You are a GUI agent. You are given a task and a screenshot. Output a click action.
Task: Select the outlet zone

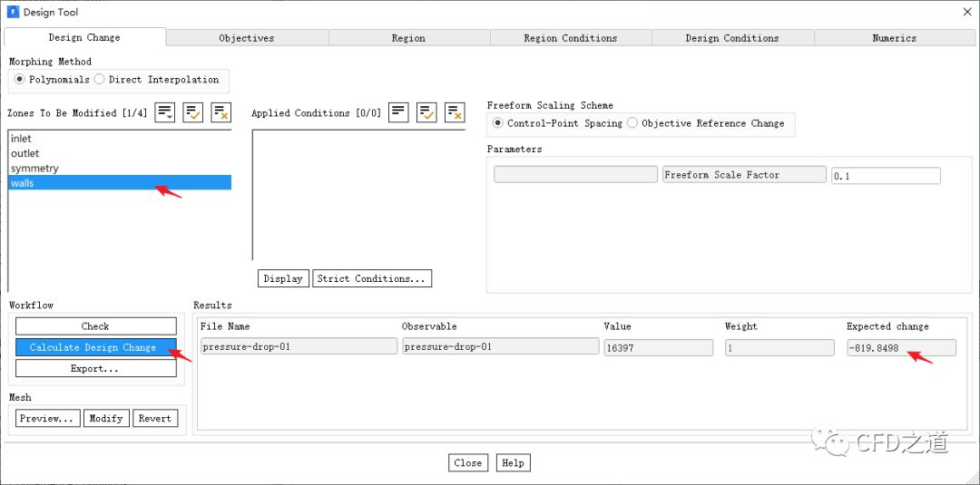[120, 153]
